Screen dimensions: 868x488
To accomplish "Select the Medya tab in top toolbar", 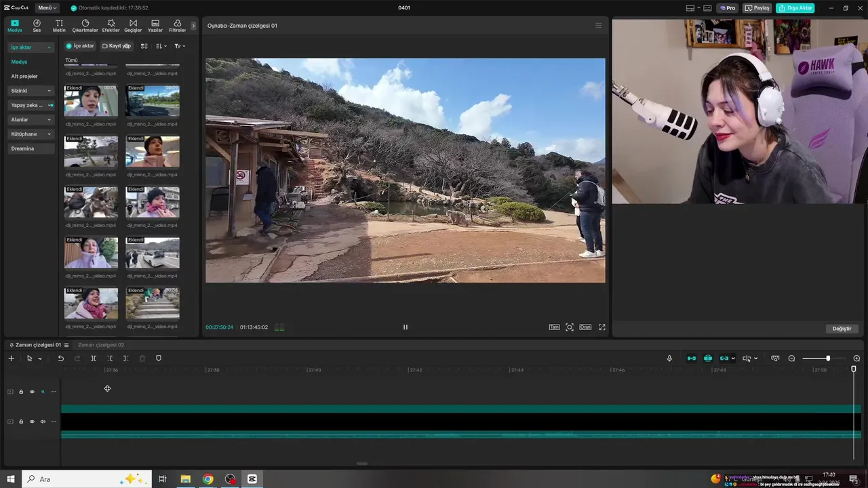I will 15,26.
